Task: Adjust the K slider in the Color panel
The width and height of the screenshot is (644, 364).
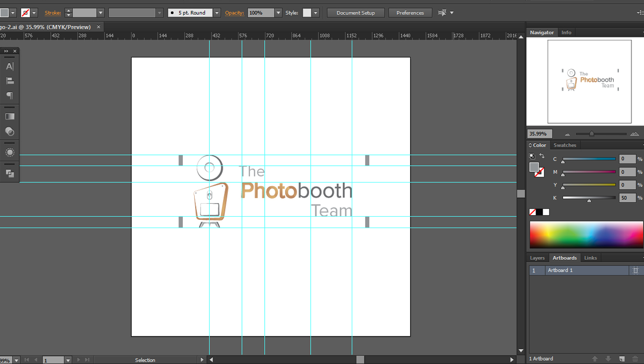Action: (x=589, y=200)
